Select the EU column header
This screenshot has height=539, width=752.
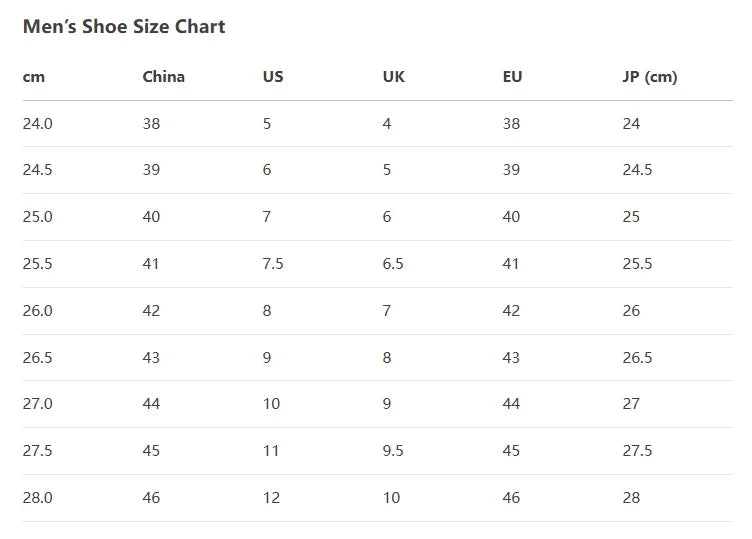512,77
